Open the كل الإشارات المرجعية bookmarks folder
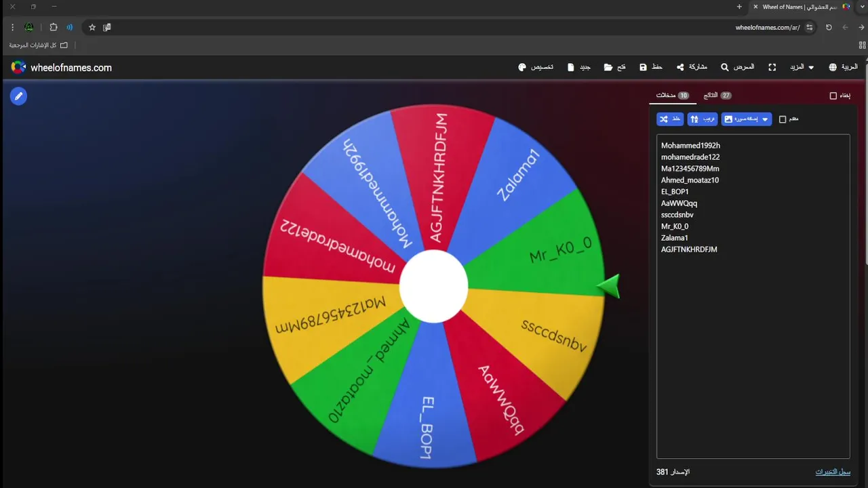Image resolution: width=868 pixels, height=488 pixels. (x=39, y=45)
